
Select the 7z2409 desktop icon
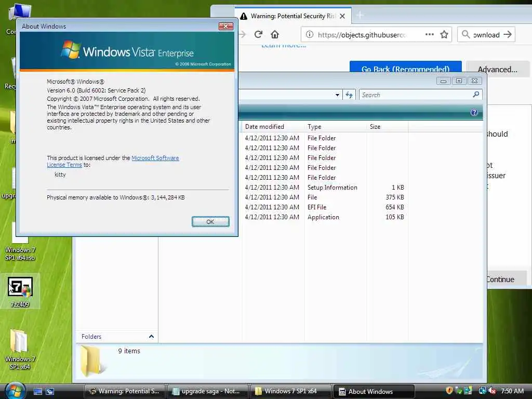pos(20,291)
